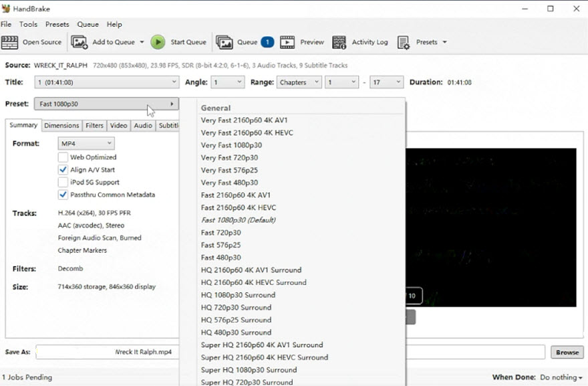
Task: Click the Add to Queue picture icon
Action: pyautogui.click(x=80, y=42)
